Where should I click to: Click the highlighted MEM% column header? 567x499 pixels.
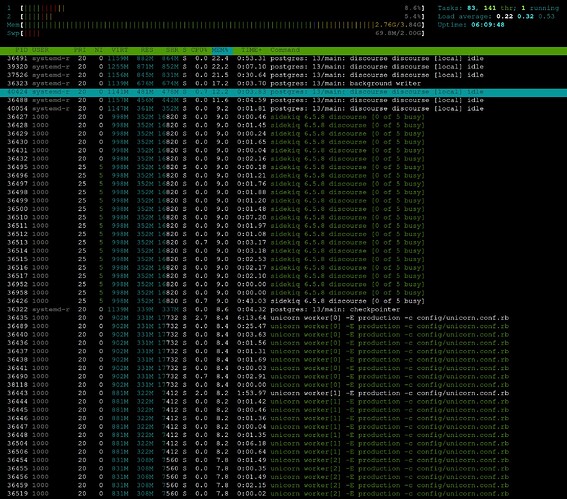221,50
